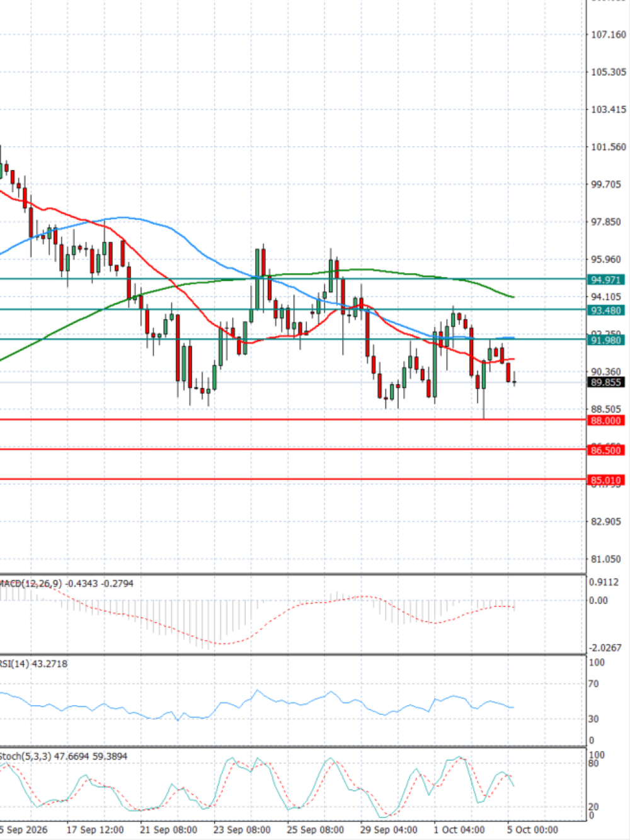The image size is (630, 840).
Task: Click the -2.0267 MACD scale value
Action: click(x=605, y=648)
